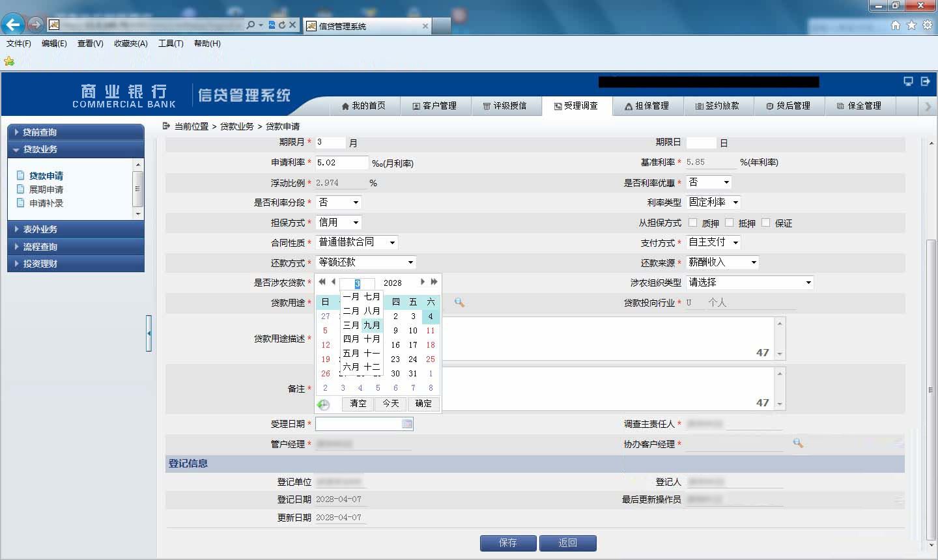Open the 受理日期 calendar picker icon

click(x=407, y=424)
